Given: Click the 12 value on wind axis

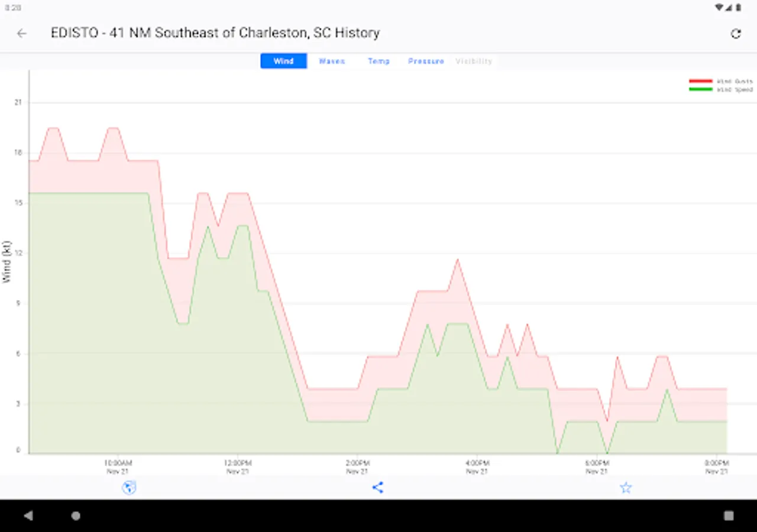Looking at the screenshot, I should (x=18, y=253).
